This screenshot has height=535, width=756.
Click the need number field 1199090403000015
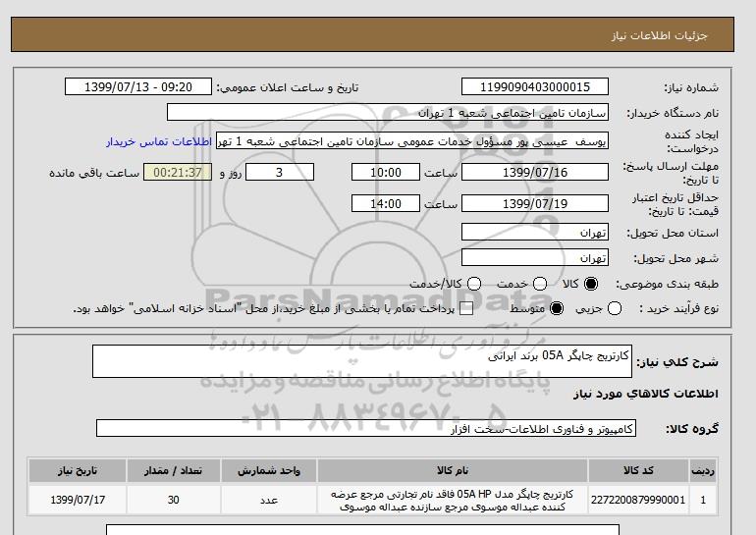tap(535, 86)
